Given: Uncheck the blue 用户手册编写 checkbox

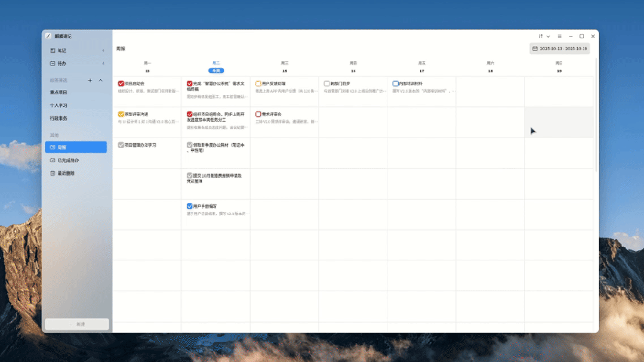Looking at the screenshot, I should pyautogui.click(x=189, y=206).
